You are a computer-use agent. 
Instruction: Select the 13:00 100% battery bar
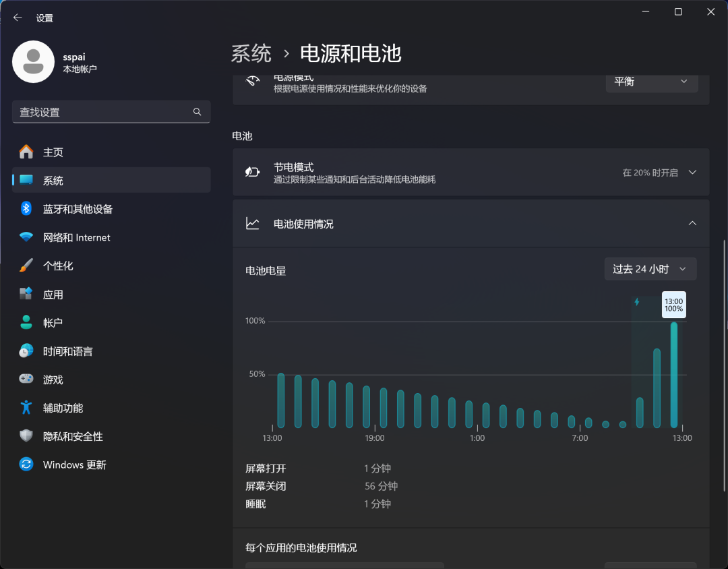tap(673, 374)
